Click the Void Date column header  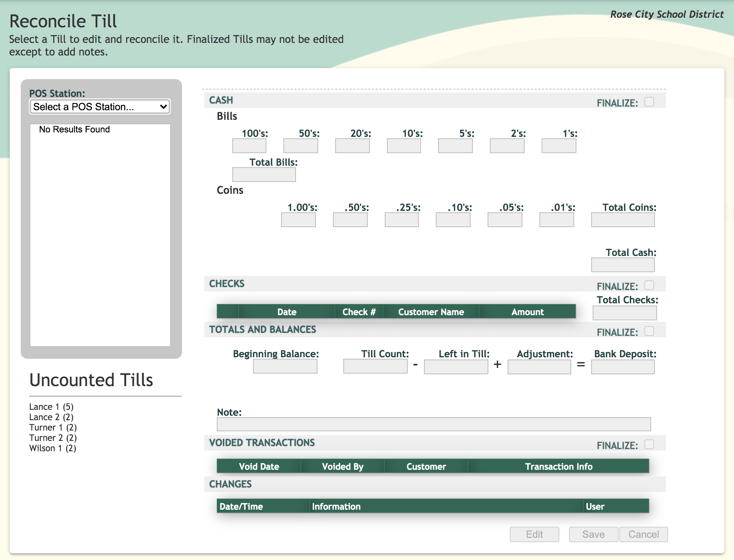(259, 466)
